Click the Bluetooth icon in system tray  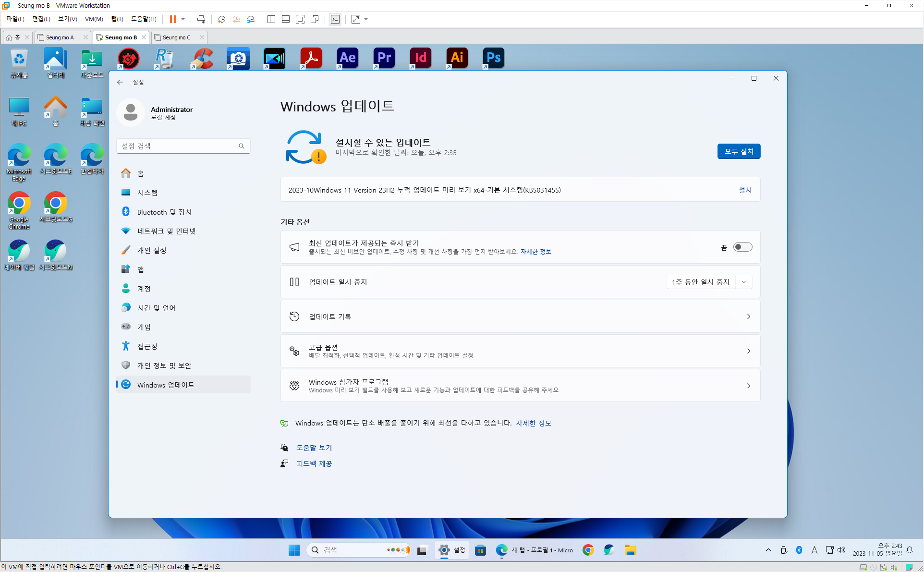click(x=799, y=550)
